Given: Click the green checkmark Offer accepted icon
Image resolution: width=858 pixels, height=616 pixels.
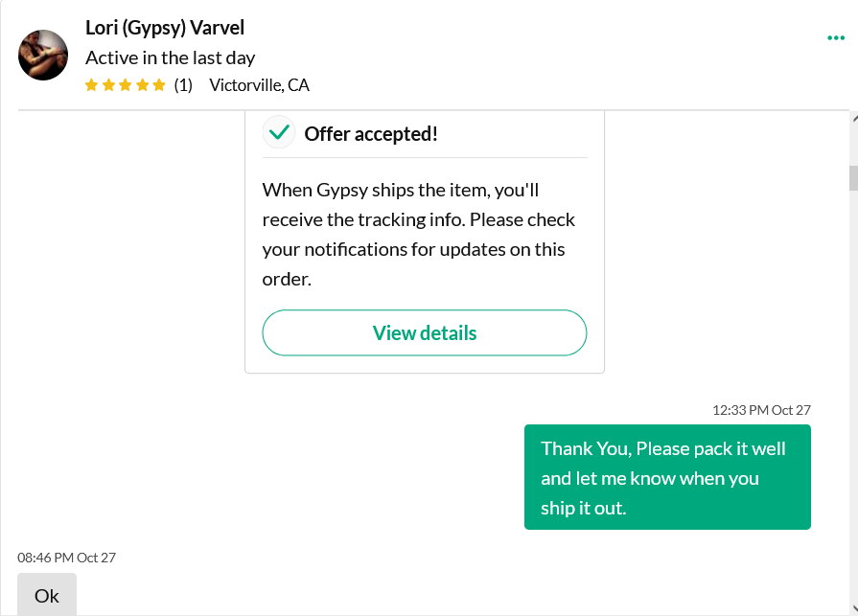Looking at the screenshot, I should [x=279, y=132].
